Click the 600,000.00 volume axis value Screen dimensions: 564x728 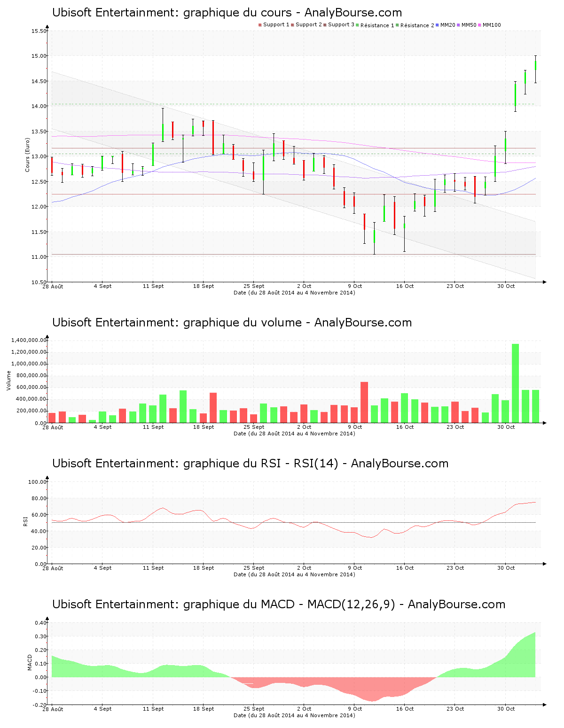pyautogui.click(x=32, y=387)
